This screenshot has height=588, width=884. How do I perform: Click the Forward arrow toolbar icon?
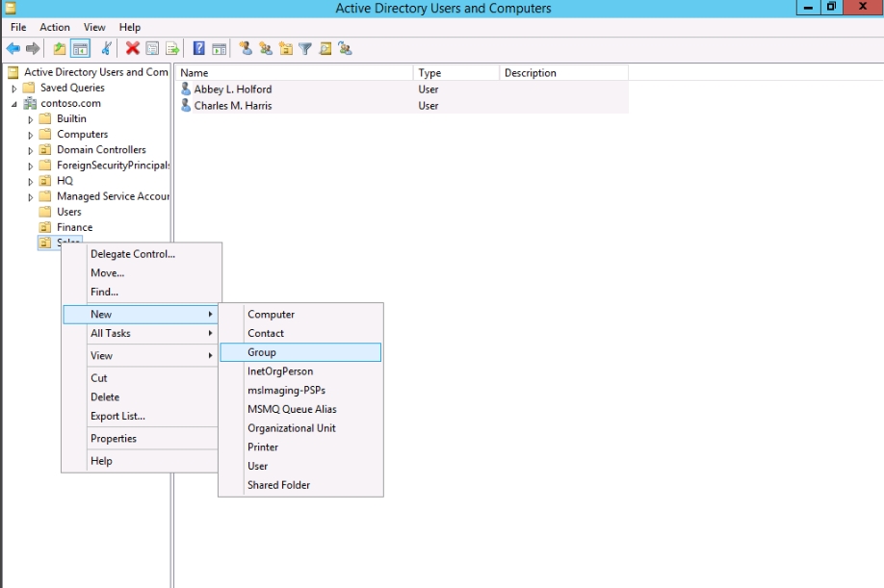[x=34, y=49]
